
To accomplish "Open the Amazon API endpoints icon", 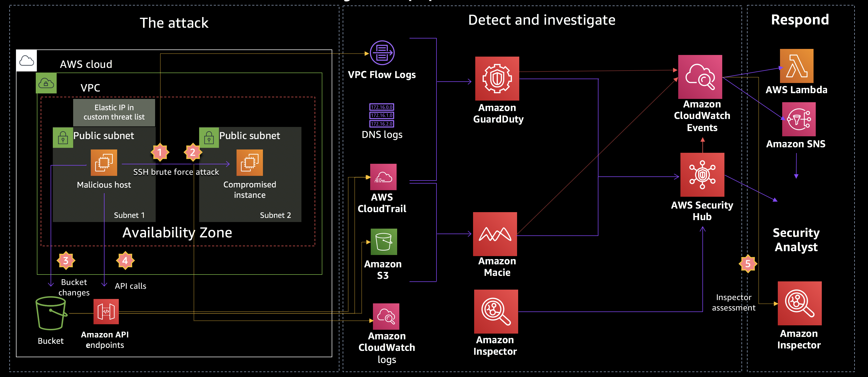I will click(106, 312).
